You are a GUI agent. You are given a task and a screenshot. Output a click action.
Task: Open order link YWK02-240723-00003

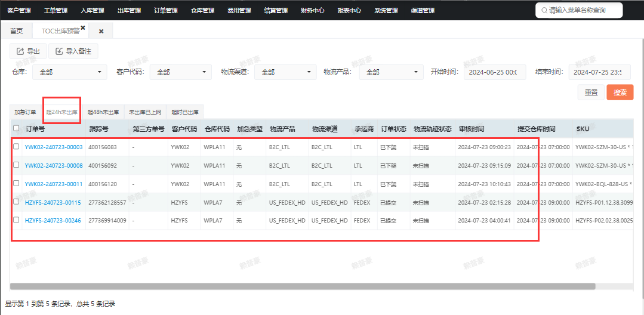[x=54, y=147]
